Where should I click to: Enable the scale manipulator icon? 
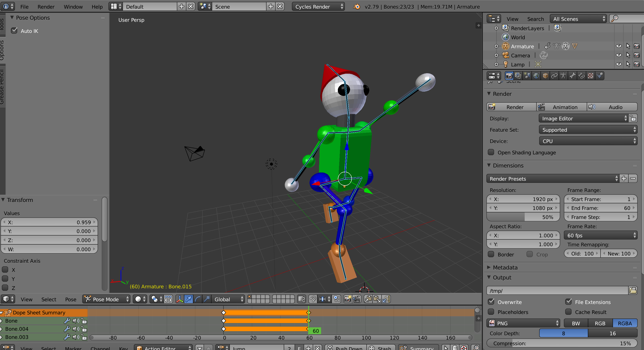(x=207, y=299)
